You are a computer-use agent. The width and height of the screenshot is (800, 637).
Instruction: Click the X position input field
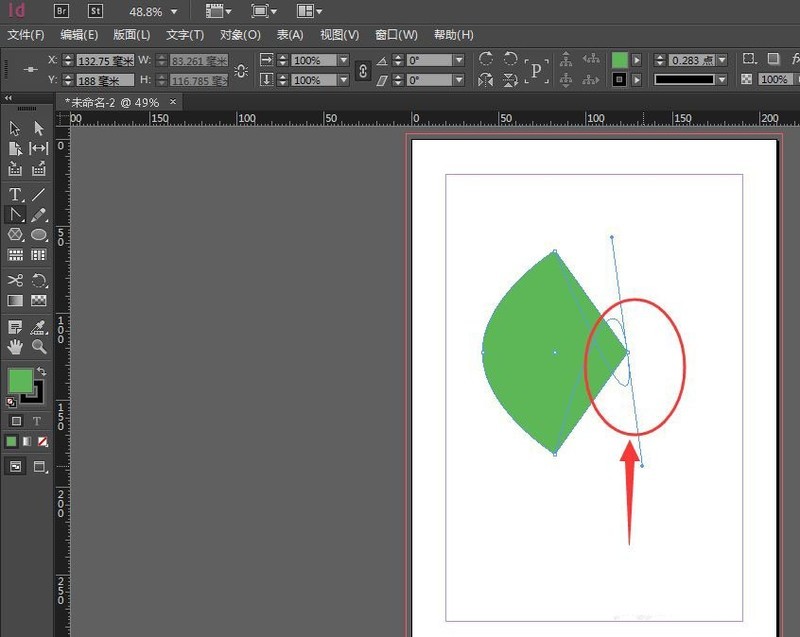click(x=105, y=60)
